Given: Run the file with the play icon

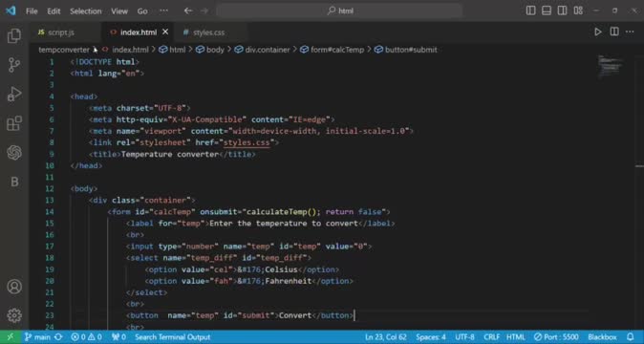Looking at the screenshot, I should (598, 32).
